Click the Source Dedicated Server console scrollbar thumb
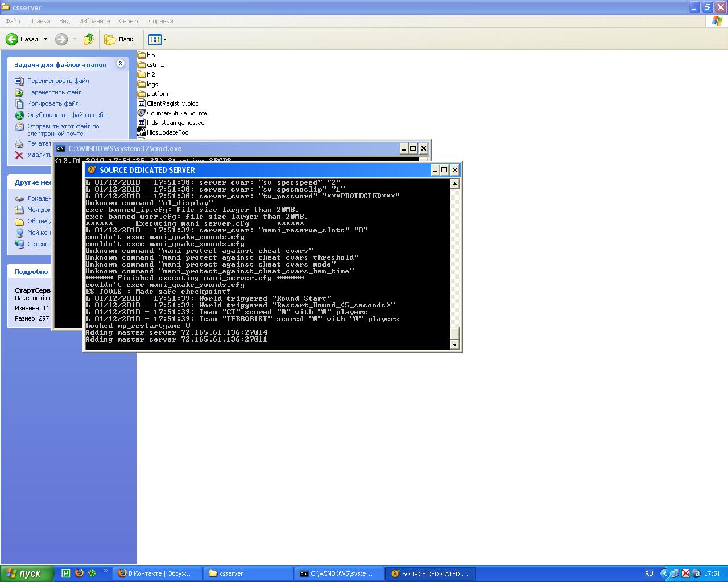Screen dimensions: 728x582 pyautogui.click(x=454, y=334)
